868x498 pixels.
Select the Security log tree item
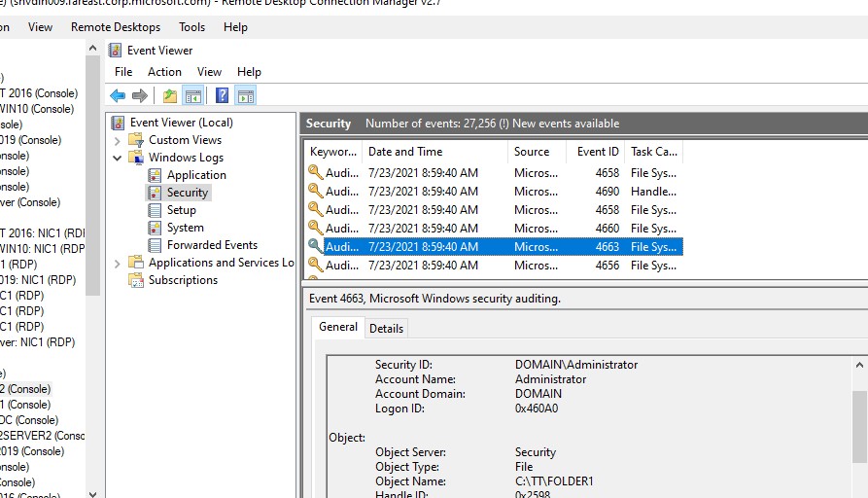[187, 193]
